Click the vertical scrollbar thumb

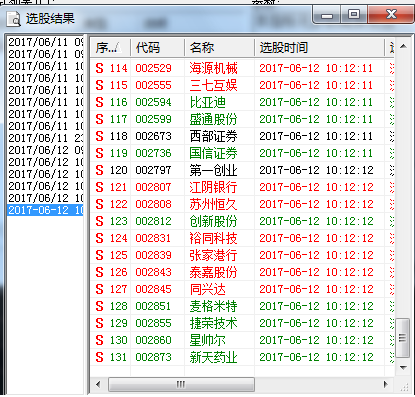pyautogui.click(x=403, y=338)
